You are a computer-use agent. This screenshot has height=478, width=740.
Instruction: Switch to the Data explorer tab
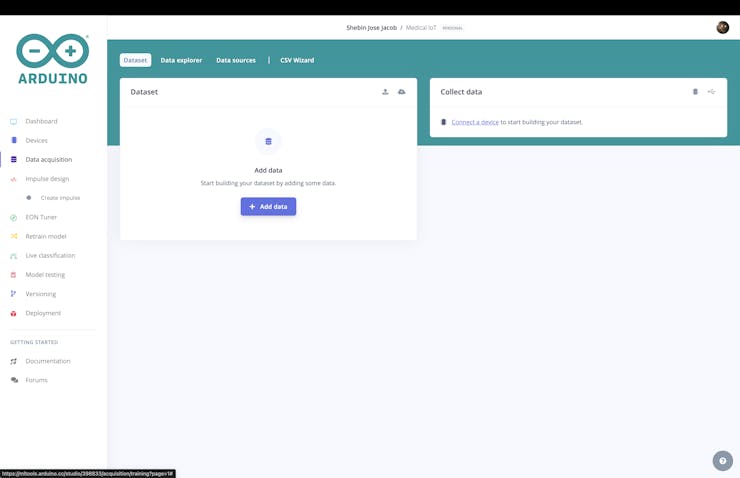point(181,60)
